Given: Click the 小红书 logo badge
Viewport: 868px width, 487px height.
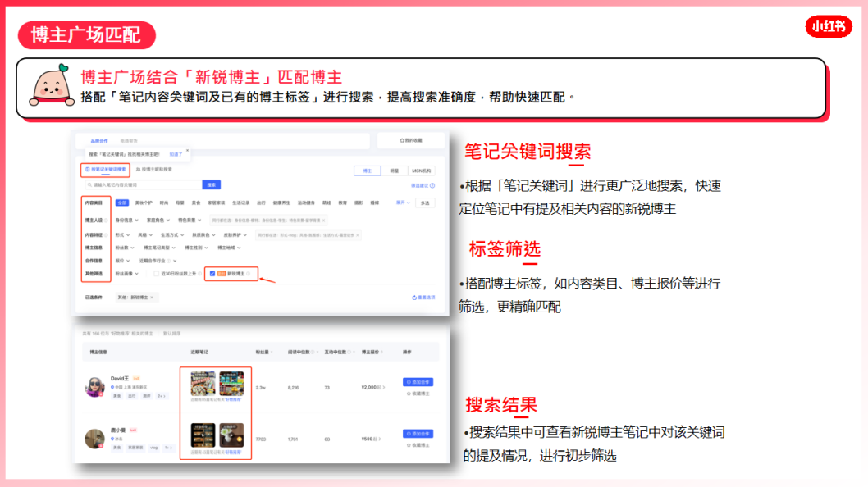Looking at the screenshot, I should point(829,26).
